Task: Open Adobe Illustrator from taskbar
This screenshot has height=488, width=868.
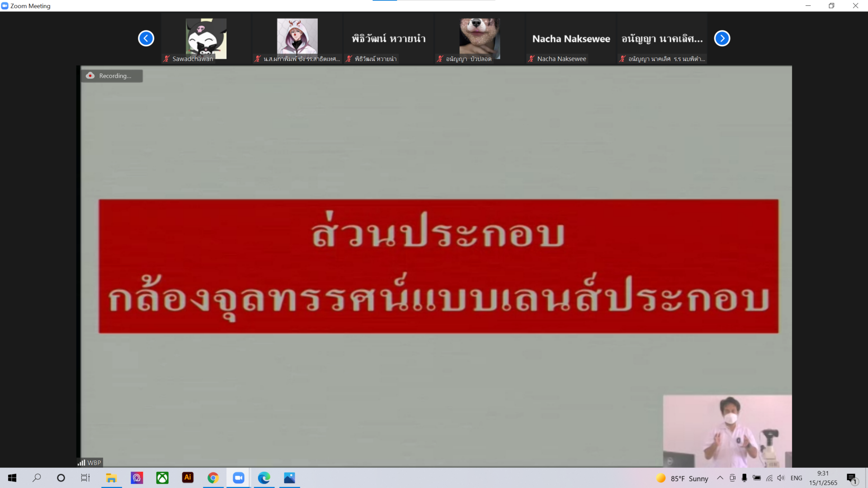Action: coord(188,478)
